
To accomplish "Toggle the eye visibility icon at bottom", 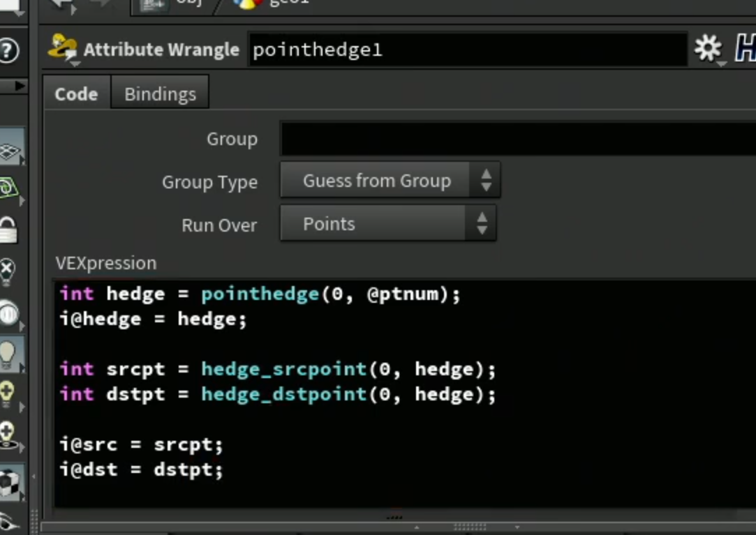I will pos(8,523).
